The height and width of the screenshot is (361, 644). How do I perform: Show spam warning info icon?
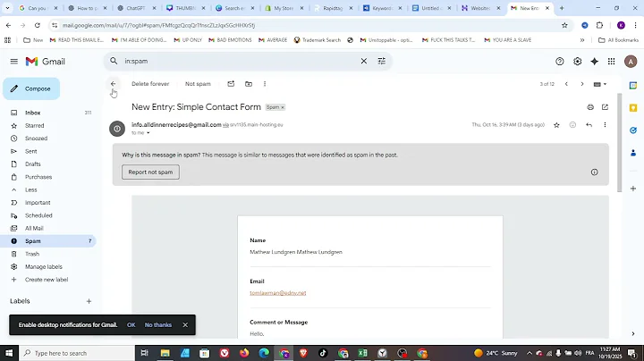tap(594, 172)
